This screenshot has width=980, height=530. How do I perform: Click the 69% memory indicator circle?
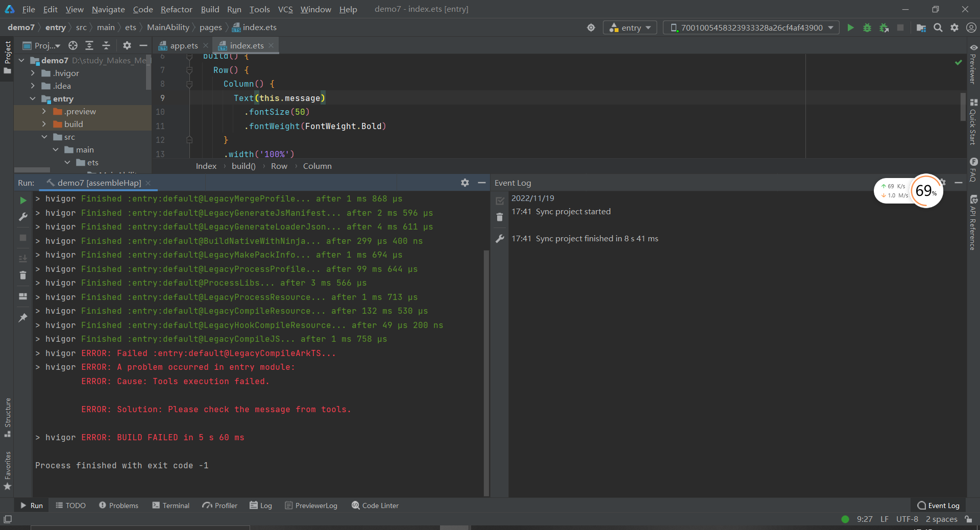926,191
